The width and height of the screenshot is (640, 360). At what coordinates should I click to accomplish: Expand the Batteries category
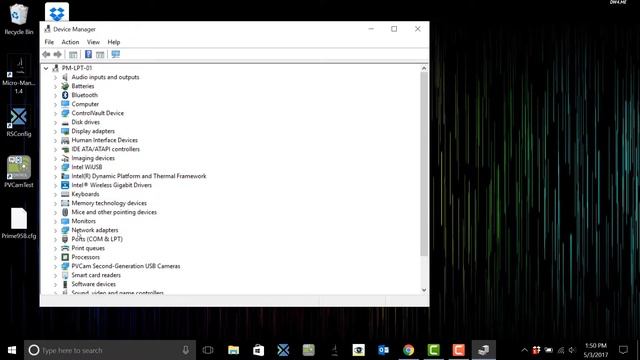[56, 86]
